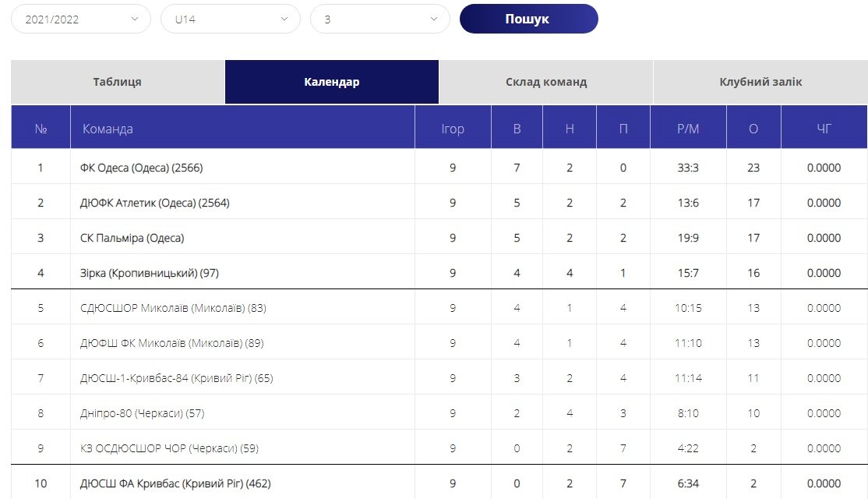
Task: Open СК Пальміра (Одеса) team
Action: click(x=132, y=238)
